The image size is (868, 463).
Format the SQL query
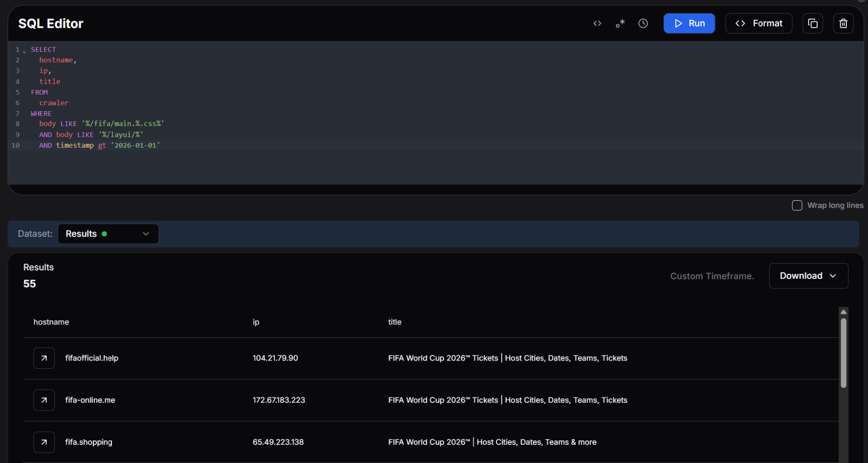[759, 23]
